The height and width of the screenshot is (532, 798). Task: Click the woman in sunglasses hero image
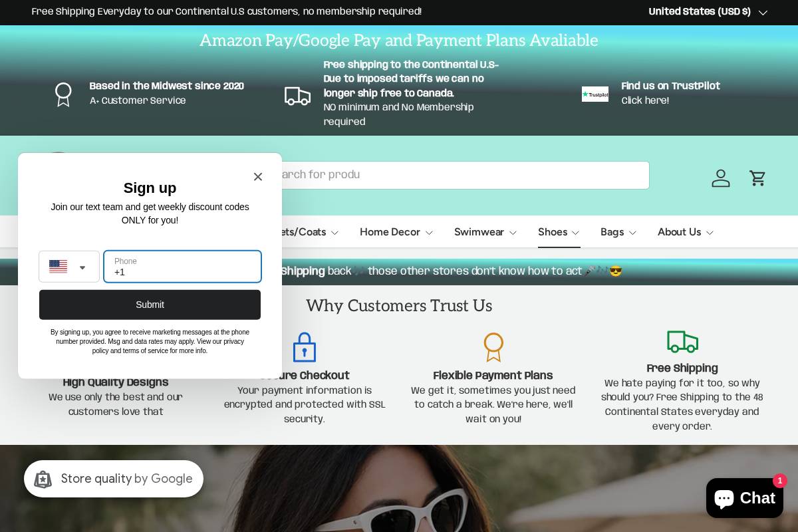coord(399,489)
